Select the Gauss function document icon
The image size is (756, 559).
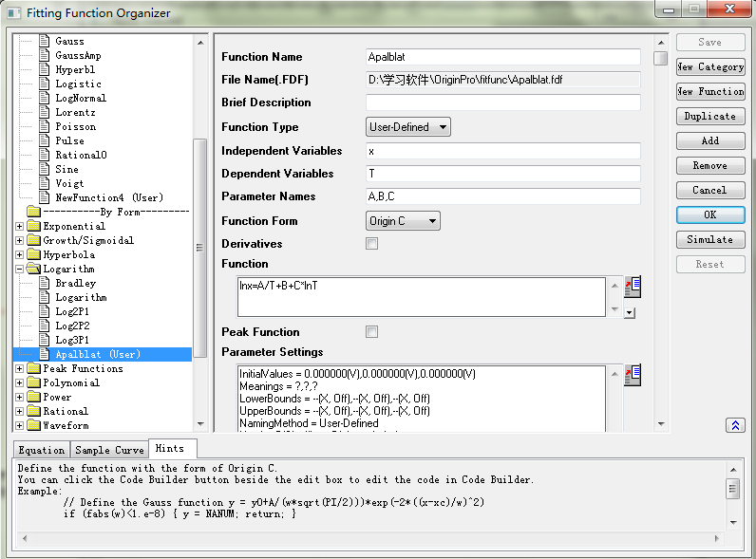45,41
